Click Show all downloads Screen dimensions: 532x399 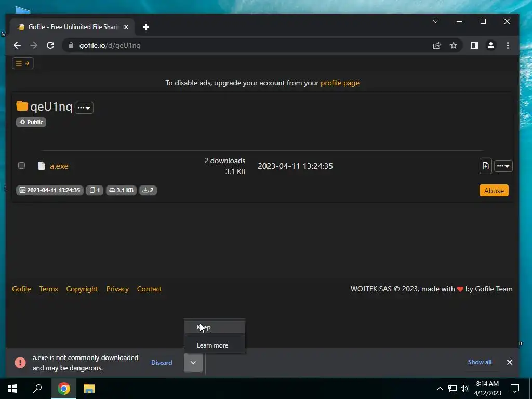coord(480,362)
